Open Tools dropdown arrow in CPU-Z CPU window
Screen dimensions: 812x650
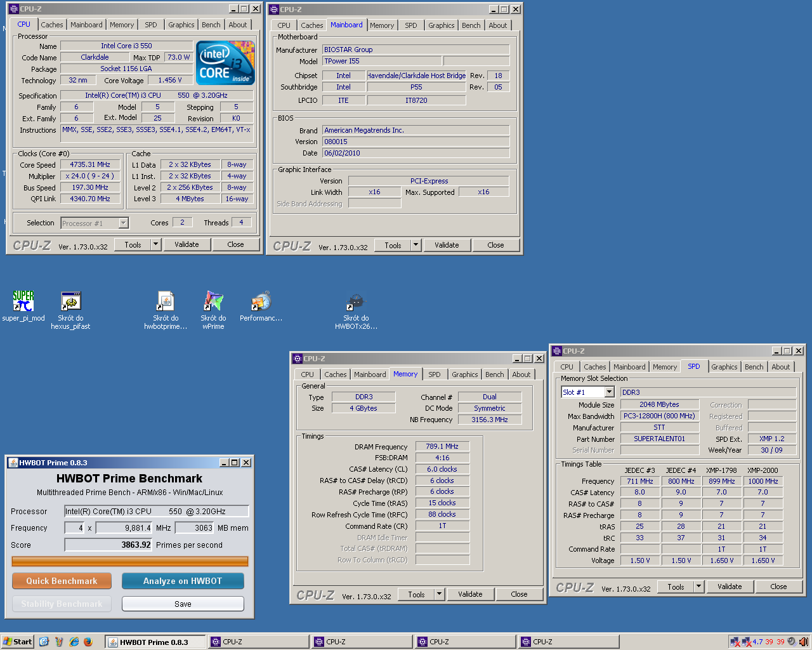coord(155,244)
